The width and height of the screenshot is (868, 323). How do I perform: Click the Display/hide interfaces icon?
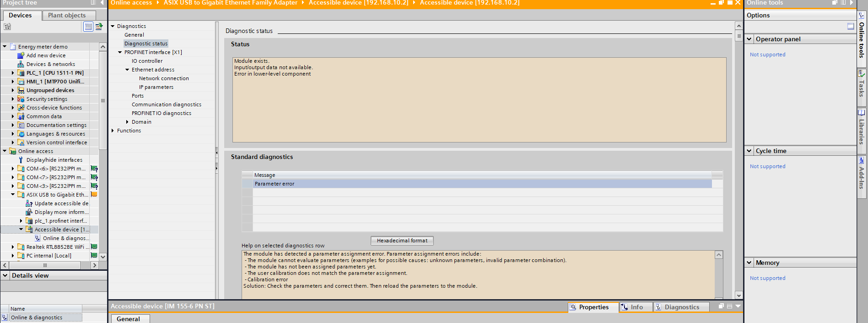[x=21, y=160]
